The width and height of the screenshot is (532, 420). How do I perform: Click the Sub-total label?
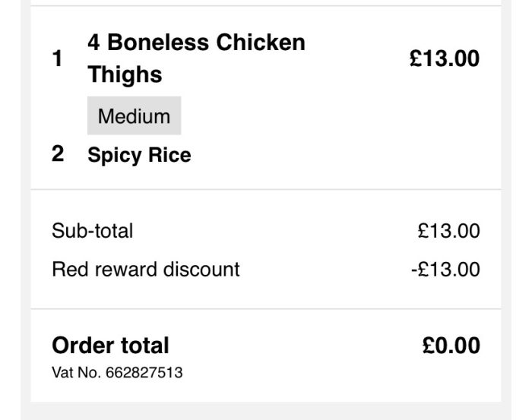[92, 231]
